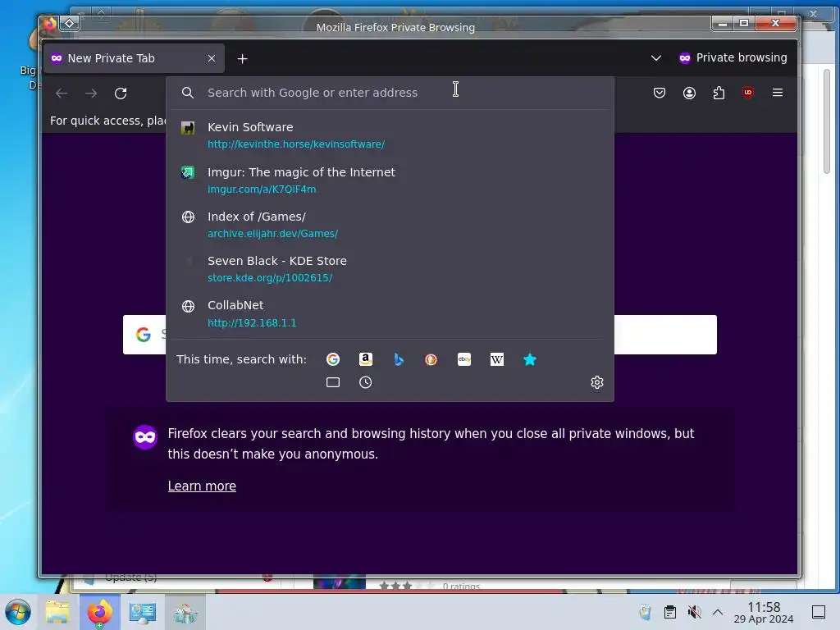
Task: Maximize the Firefox window
Action: pos(744,23)
